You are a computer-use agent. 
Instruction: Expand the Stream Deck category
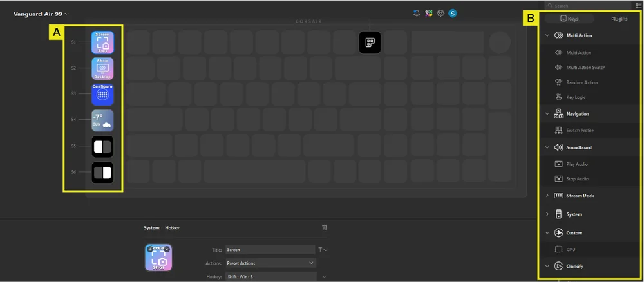tap(547, 196)
